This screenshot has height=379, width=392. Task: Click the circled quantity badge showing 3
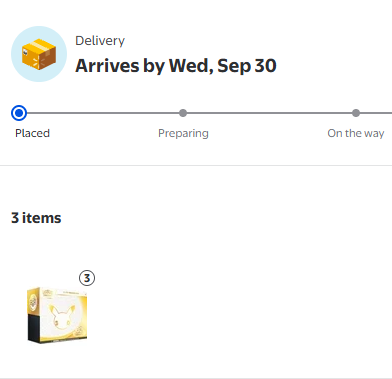87,278
